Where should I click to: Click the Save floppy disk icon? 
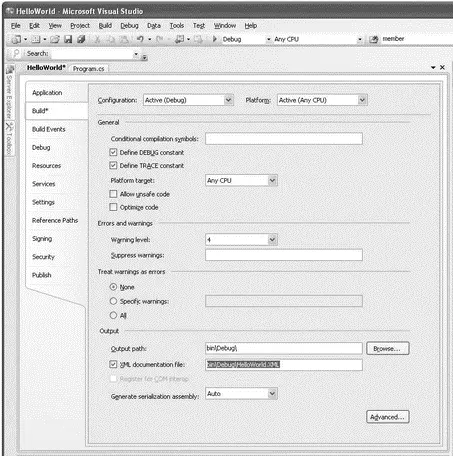pyautogui.click(x=68, y=39)
